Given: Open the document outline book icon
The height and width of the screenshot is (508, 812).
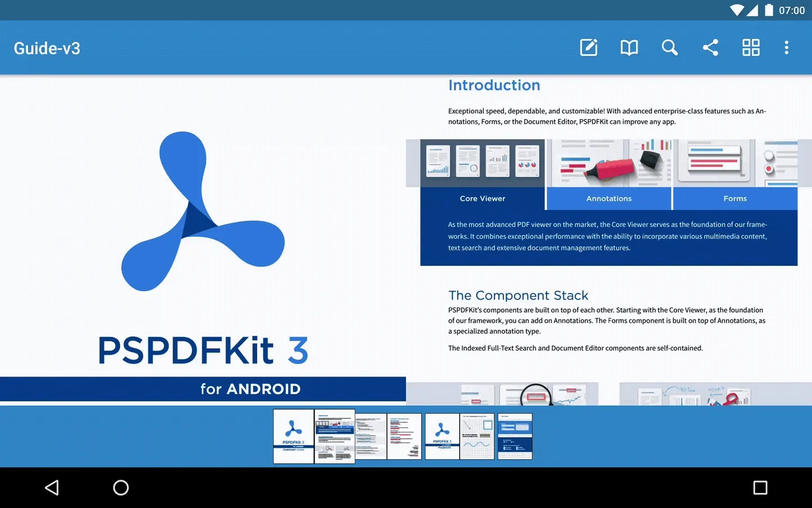Looking at the screenshot, I should tap(629, 47).
